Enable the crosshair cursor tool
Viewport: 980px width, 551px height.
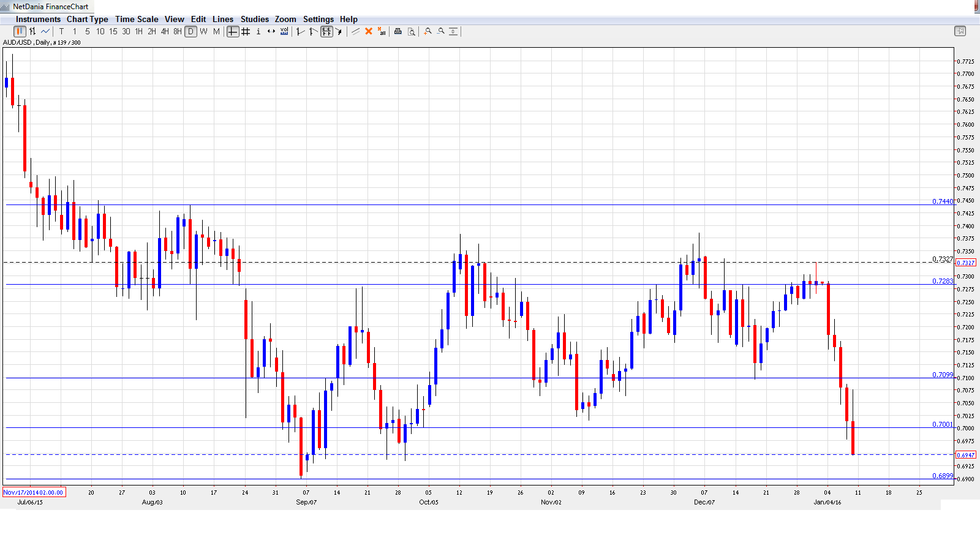pyautogui.click(x=233, y=31)
